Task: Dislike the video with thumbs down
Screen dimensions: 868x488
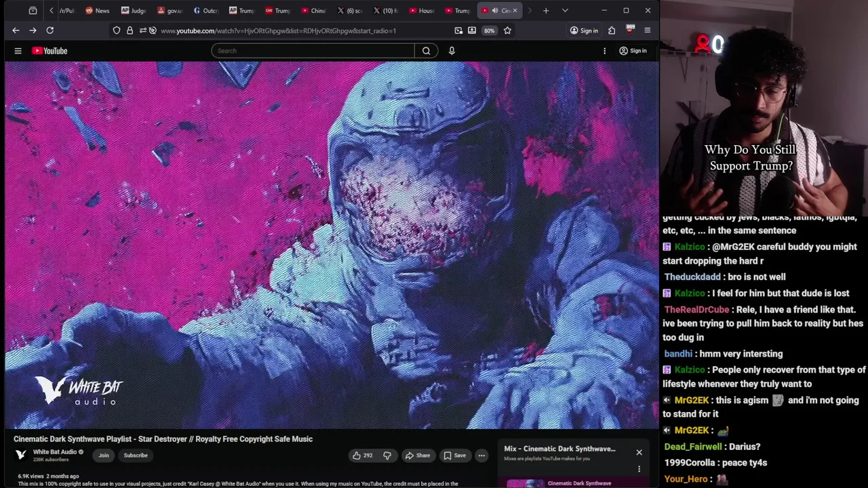Action: [x=387, y=455]
